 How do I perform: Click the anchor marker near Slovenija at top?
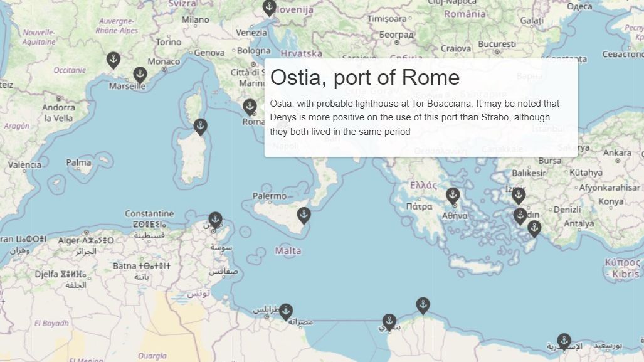click(x=270, y=8)
